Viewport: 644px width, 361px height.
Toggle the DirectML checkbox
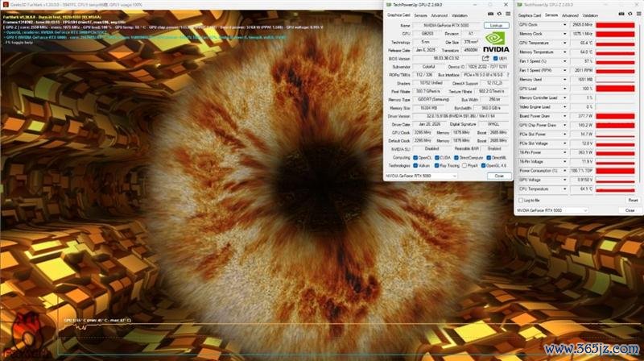click(489, 158)
